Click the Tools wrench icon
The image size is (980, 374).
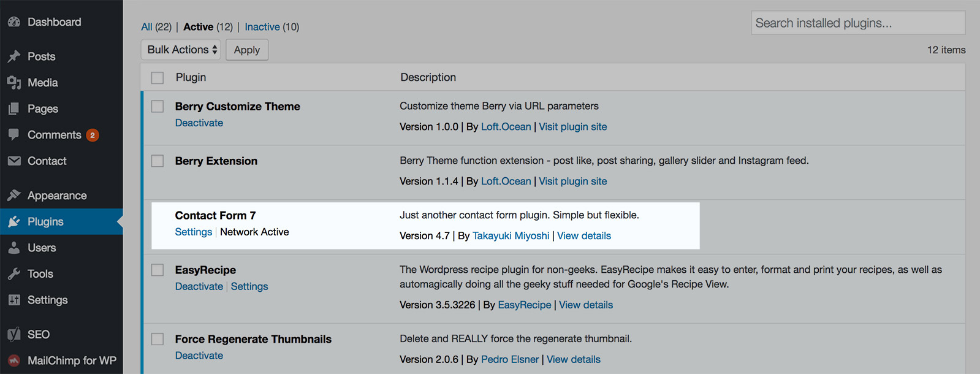[x=14, y=274]
